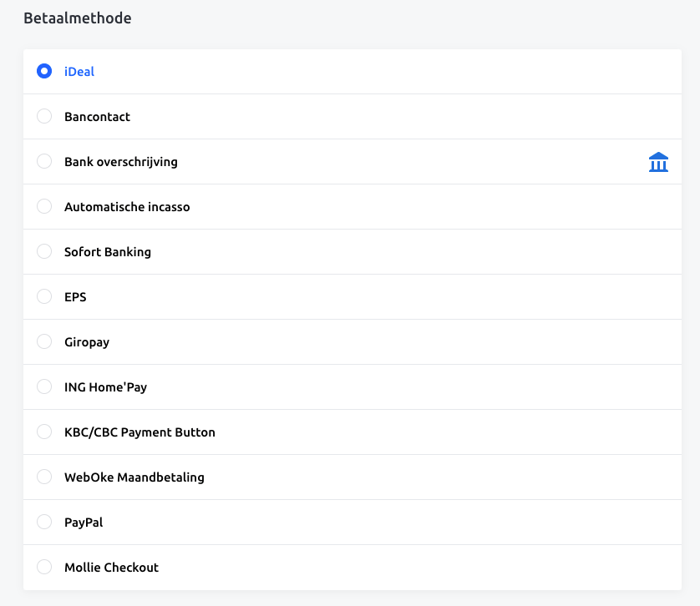Click the Giropay label text
The height and width of the screenshot is (606, 700).
(87, 342)
